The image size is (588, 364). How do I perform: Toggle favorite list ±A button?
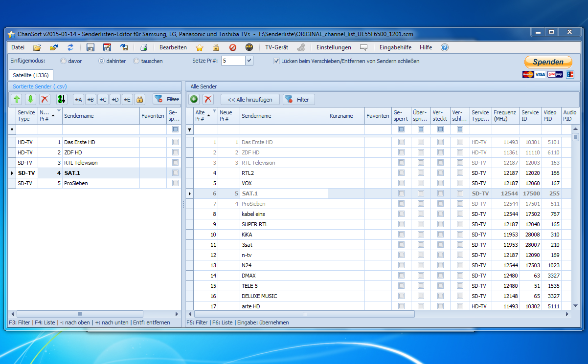click(78, 99)
